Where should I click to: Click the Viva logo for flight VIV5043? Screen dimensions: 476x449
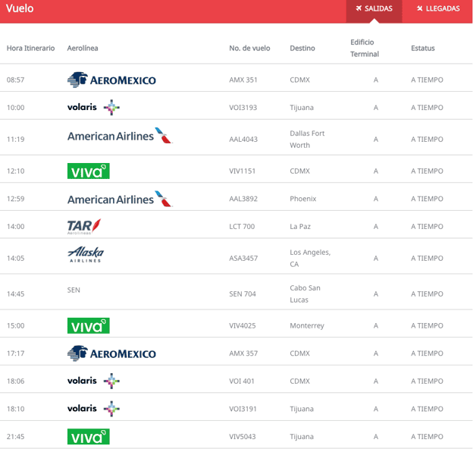(88, 437)
